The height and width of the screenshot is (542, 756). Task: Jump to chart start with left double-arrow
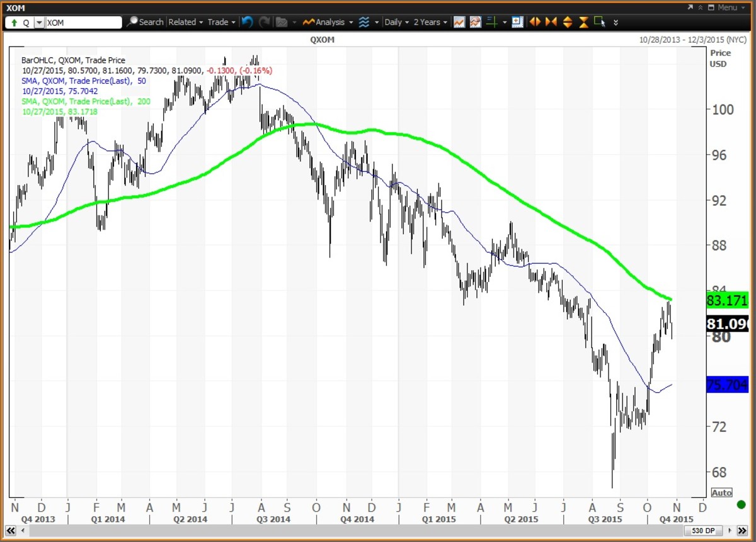coord(9,531)
